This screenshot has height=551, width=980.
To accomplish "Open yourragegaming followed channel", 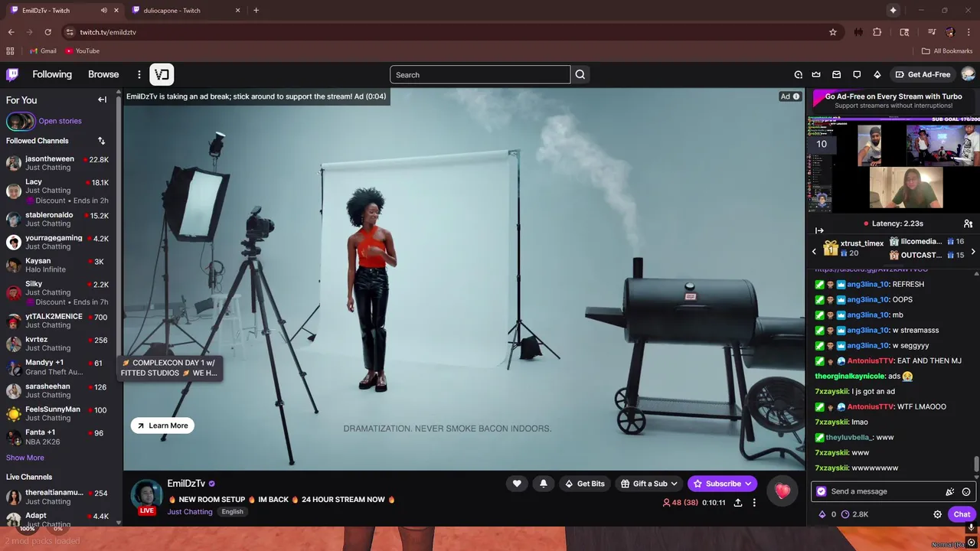I will pyautogui.click(x=58, y=242).
